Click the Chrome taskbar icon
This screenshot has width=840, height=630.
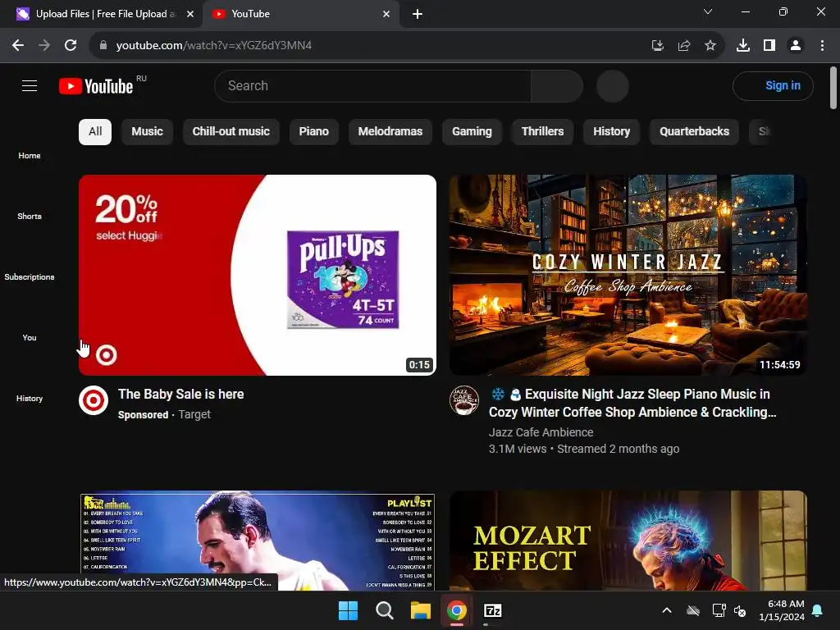click(x=456, y=610)
